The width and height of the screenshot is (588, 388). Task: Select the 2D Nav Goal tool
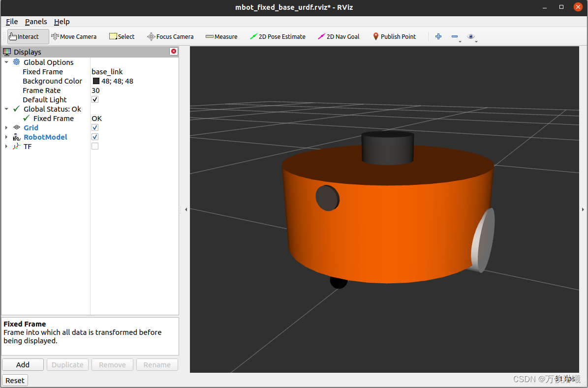pyautogui.click(x=339, y=36)
